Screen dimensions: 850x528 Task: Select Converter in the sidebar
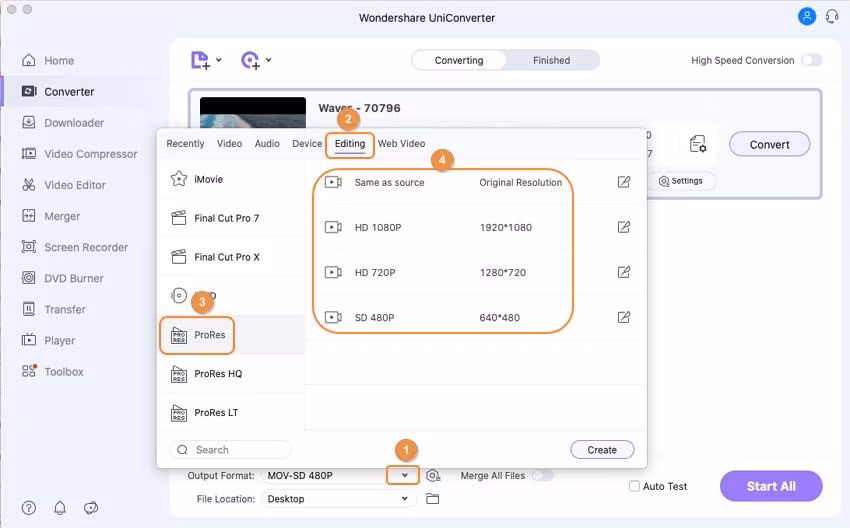58,92
